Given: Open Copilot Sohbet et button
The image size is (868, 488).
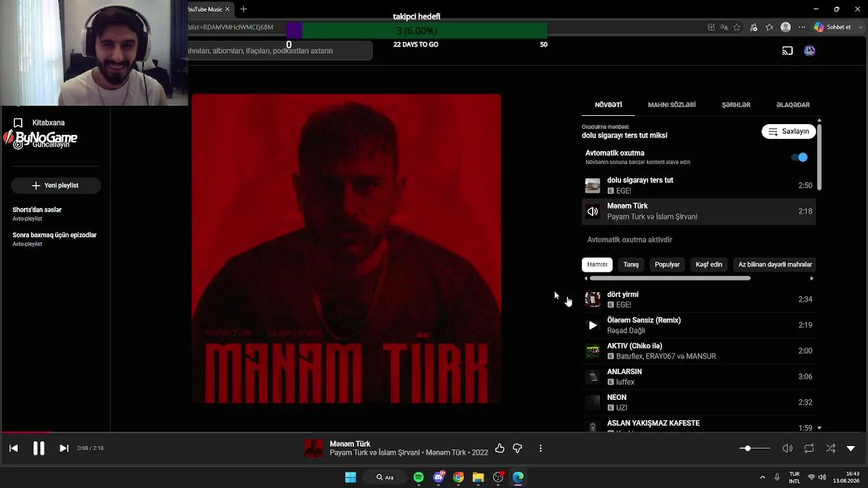Looking at the screenshot, I should point(833,27).
